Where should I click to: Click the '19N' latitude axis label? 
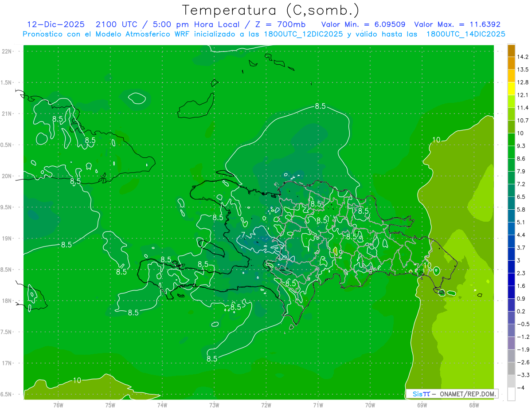pyautogui.click(x=7, y=238)
